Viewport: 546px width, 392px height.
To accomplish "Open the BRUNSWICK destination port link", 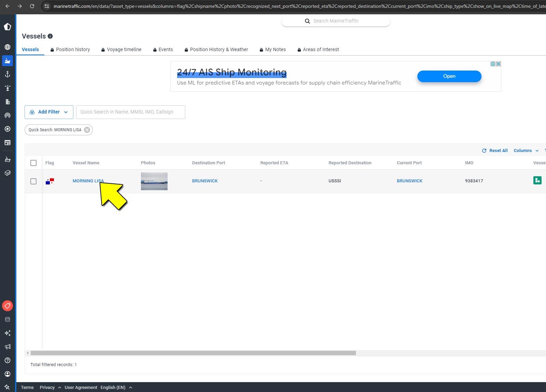I will click(x=205, y=181).
